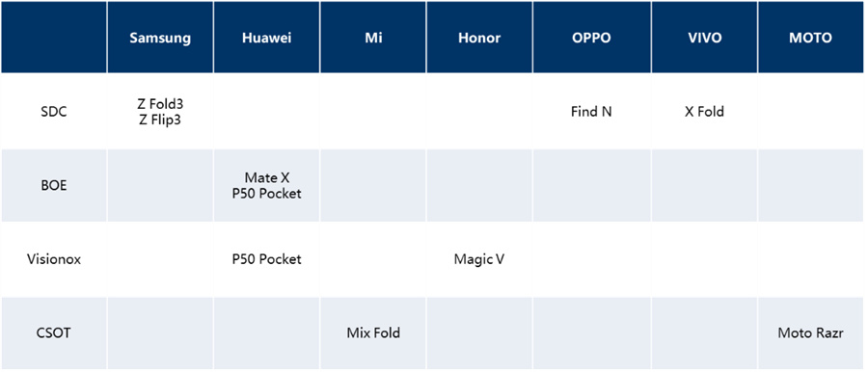The image size is (868, 372).
Task: Click the Moto Razr cell
Action: click(x=810, y=333)
